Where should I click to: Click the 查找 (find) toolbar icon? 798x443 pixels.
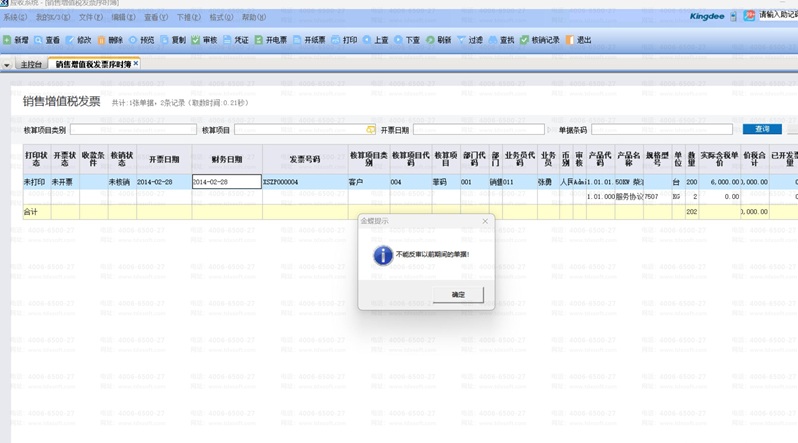[x=493, y=40]
